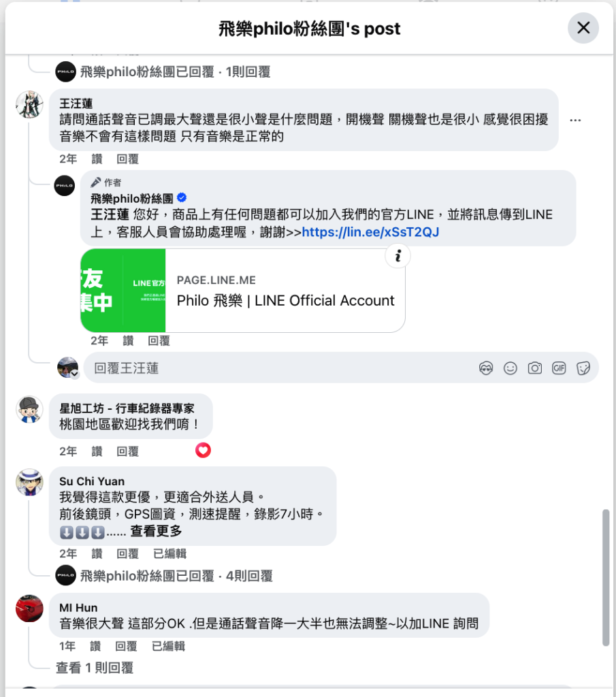Image resolution: width=616 pixels, height=697 pixels.
Task: Open the GIF picker icon
Action: (559, 368)
